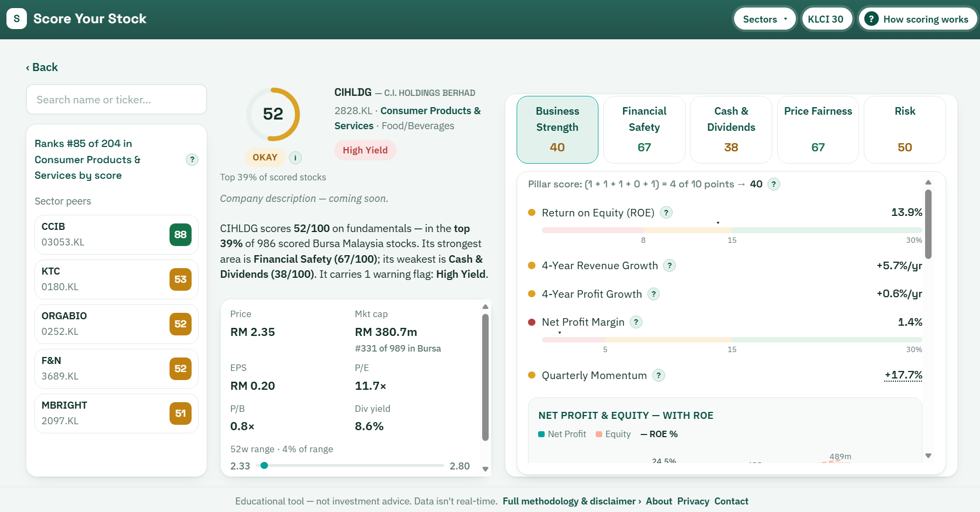Click the High Yield warning flag

(x=365, y=150)
